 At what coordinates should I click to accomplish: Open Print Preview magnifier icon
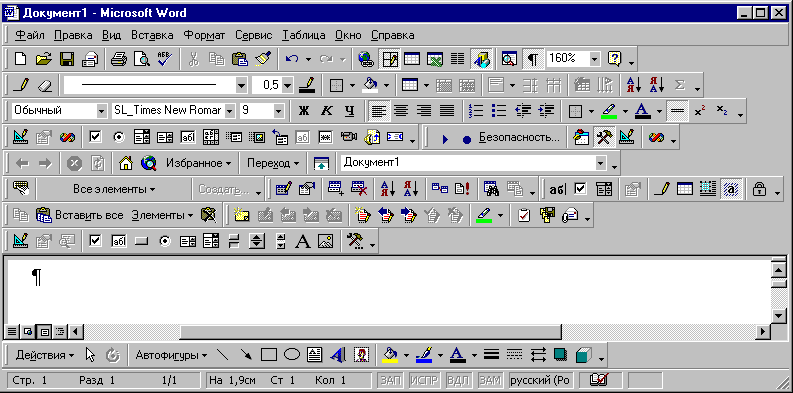point(142,59)
